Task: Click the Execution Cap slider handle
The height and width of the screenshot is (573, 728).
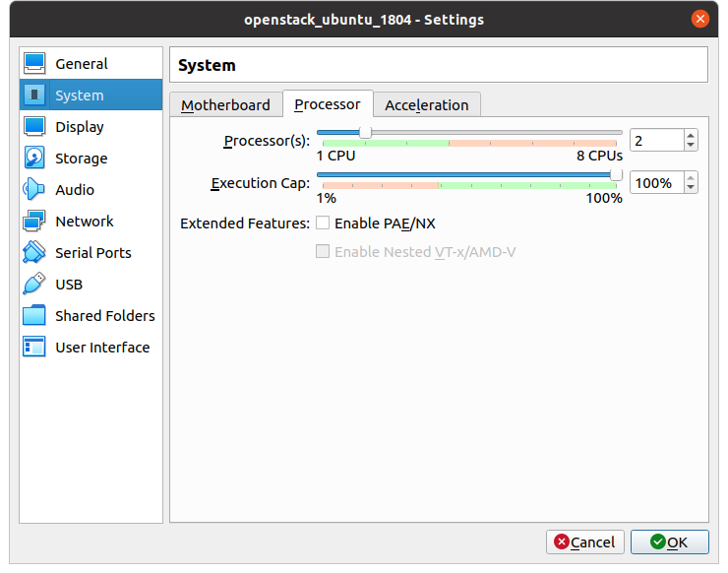Action: 616,174
